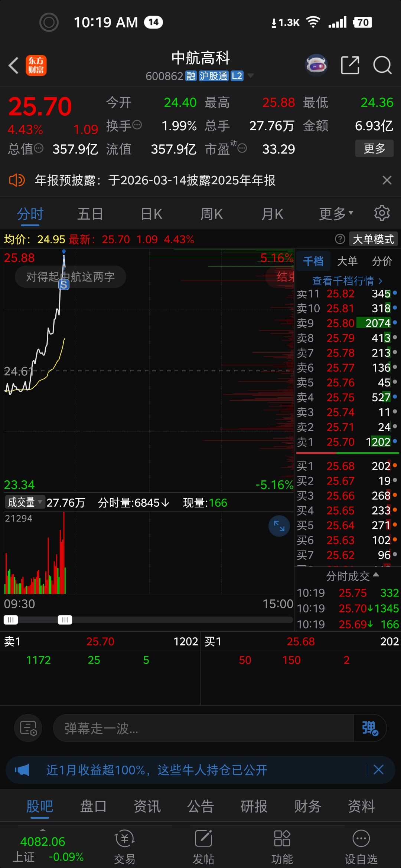The image size is (401, 868).
Task: Tap the 总值 info icon
Action: click(x=39, y=148)
